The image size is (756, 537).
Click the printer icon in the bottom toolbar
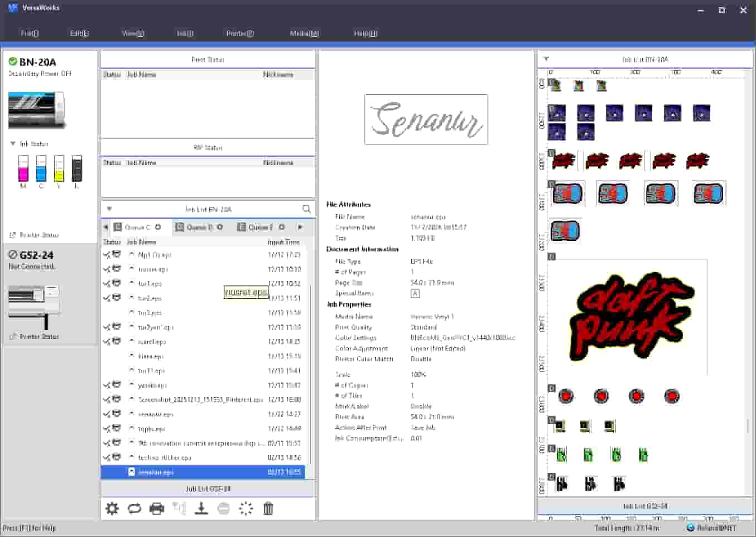coord(157,508)
